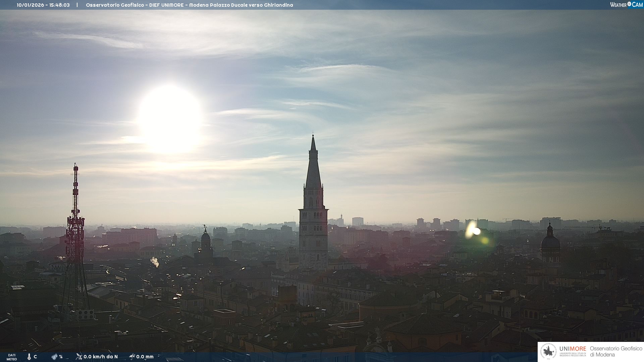This screenshot has width=644, height=362.
Task: Click the DATI METEO label
Action: [x=12, y=357]
